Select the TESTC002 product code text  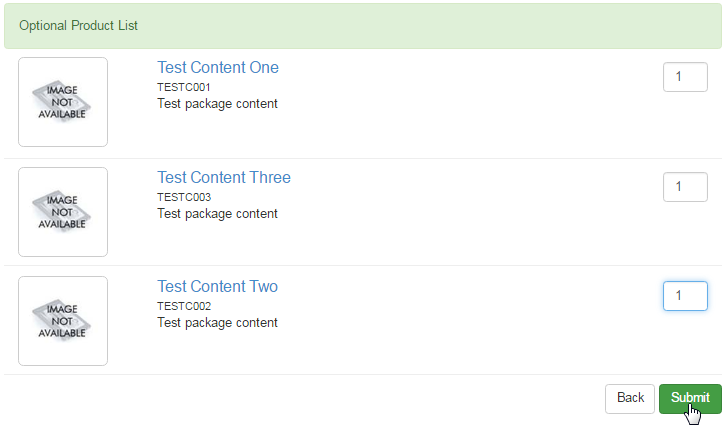pos(184,306)
